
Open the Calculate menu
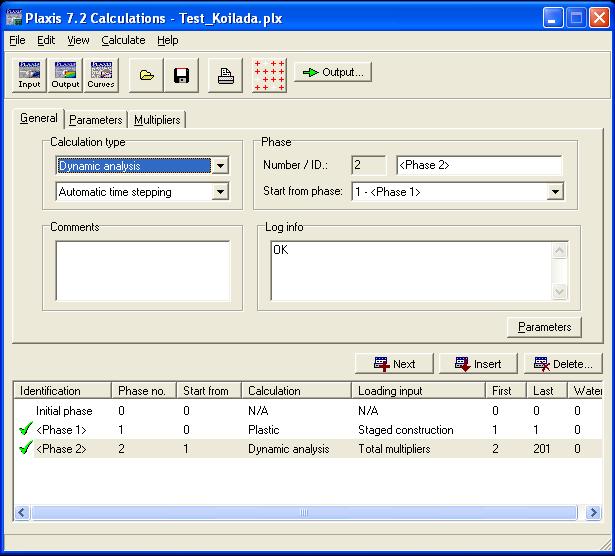click(123, 40)
